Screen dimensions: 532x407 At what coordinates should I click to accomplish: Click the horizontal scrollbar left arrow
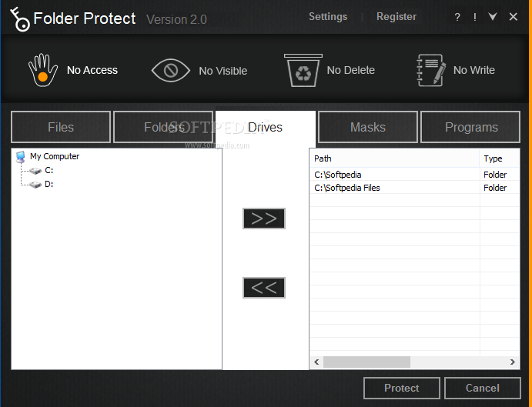316,362
